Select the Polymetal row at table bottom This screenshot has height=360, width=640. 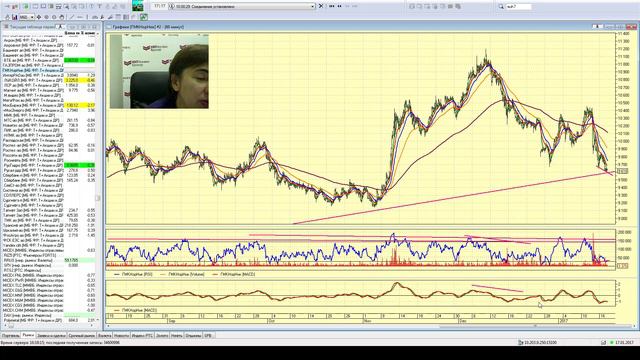[49, 320]
